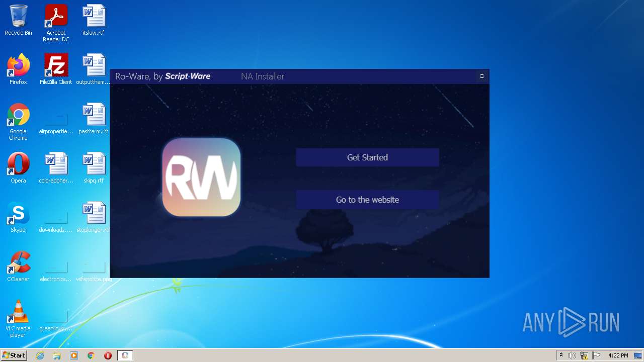Viewport: 644px width, 362px height.
Task: Click the Script-Ware title text
Action: point(188,76)
